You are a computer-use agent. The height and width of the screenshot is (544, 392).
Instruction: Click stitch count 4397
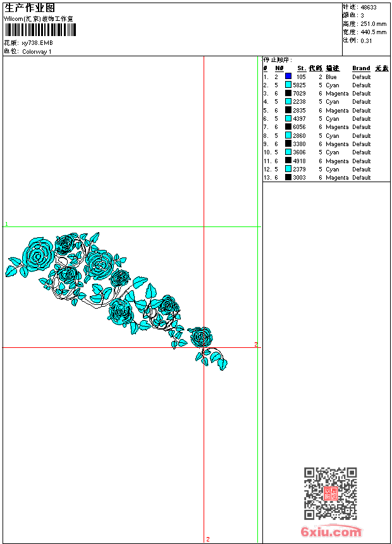point(299,119)
